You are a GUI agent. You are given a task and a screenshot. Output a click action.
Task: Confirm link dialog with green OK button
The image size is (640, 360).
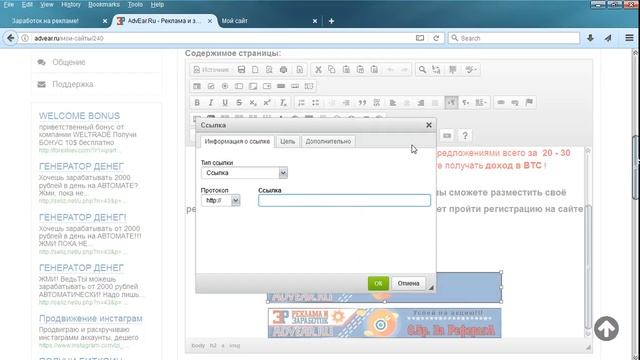pyautogui.click(x=378, y=283)
